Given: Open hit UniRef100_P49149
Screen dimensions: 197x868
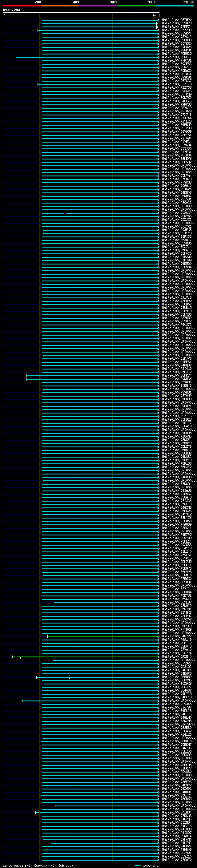Looking at the screenshot, I should tap(176, 640).
